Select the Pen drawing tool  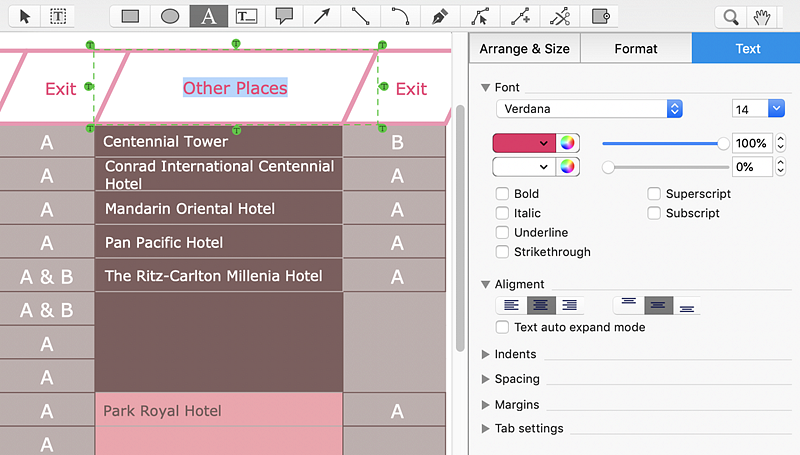pyautogui.click(x=440, y=17)
